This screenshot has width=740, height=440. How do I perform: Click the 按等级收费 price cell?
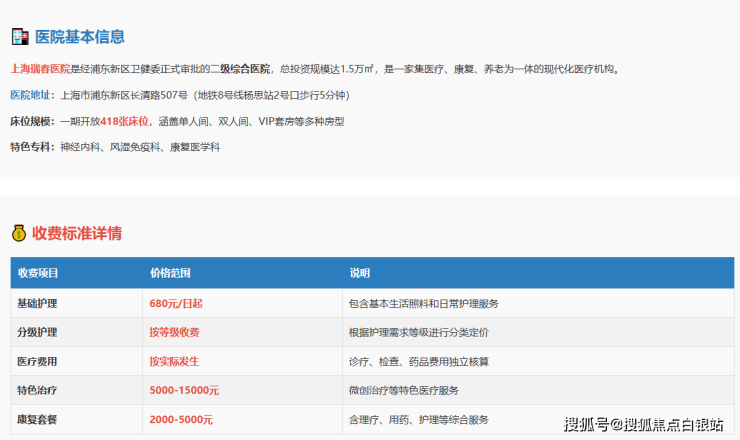pyautogui.click(x=175, y=332)
